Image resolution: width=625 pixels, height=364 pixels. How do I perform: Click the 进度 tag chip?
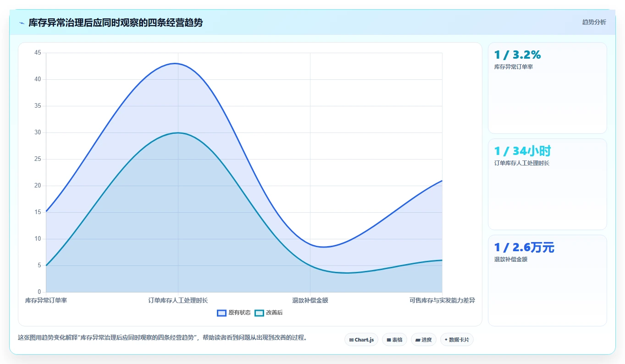coord(424,340)
